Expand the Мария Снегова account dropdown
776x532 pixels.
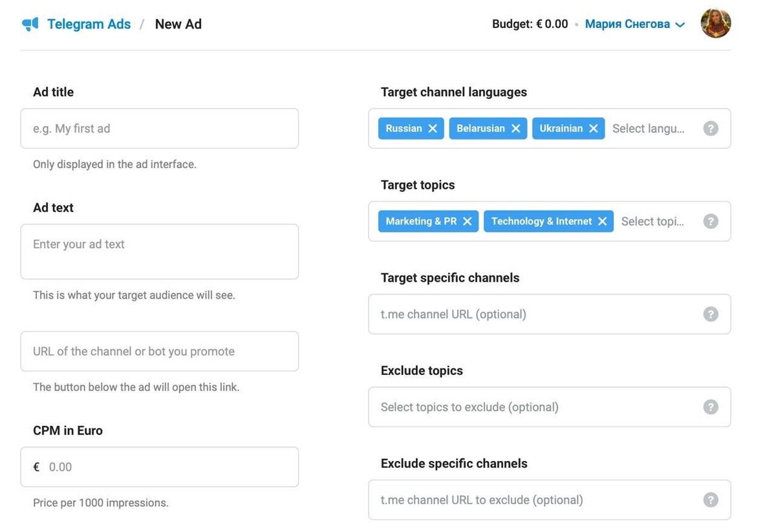point(634,25)
